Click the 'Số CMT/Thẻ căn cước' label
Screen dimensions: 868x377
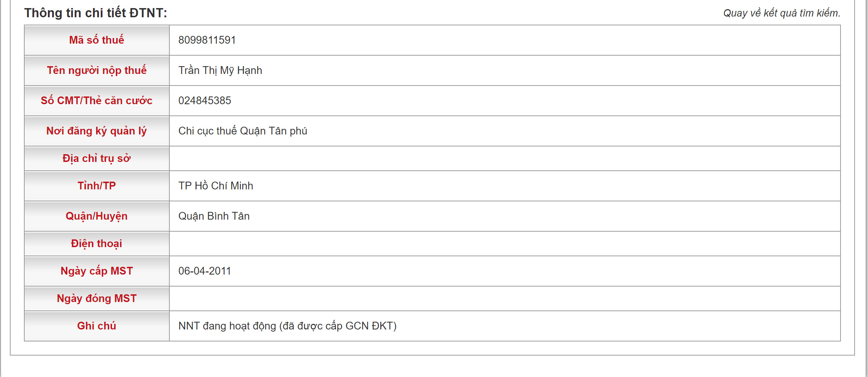pyautogui.click(x=96, y=101)
